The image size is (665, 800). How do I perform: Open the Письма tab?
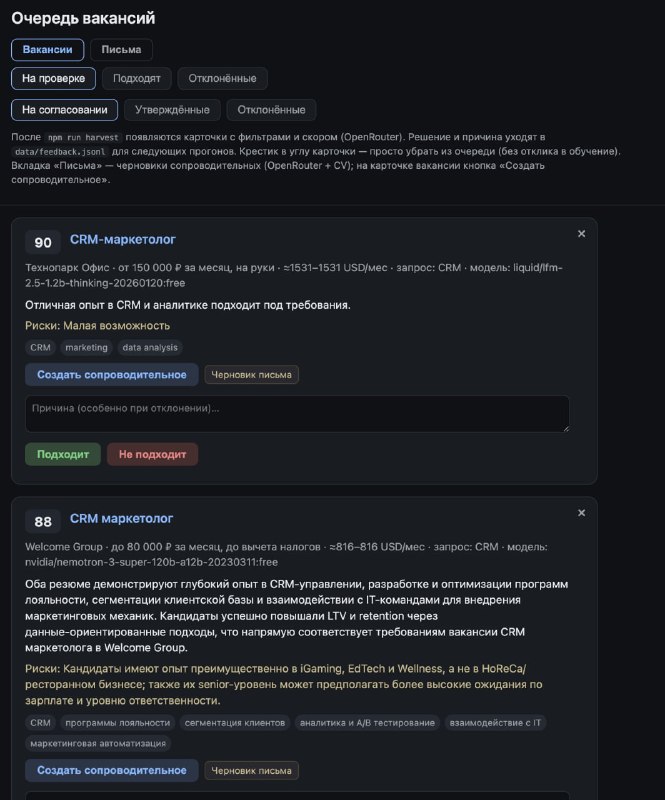click(x=121, y=49)
